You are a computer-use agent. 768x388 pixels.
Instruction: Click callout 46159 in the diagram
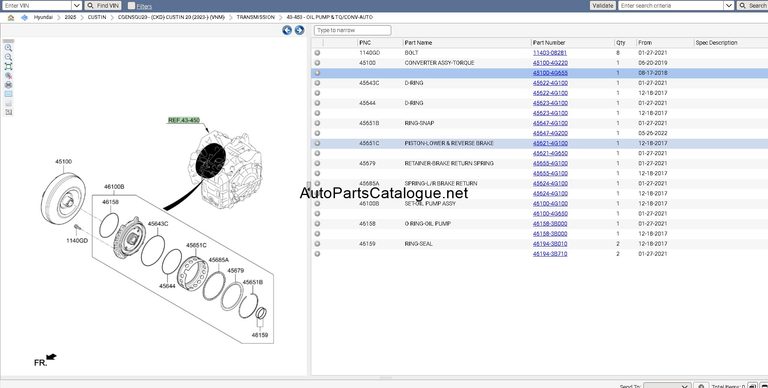[x=260, y=335]
